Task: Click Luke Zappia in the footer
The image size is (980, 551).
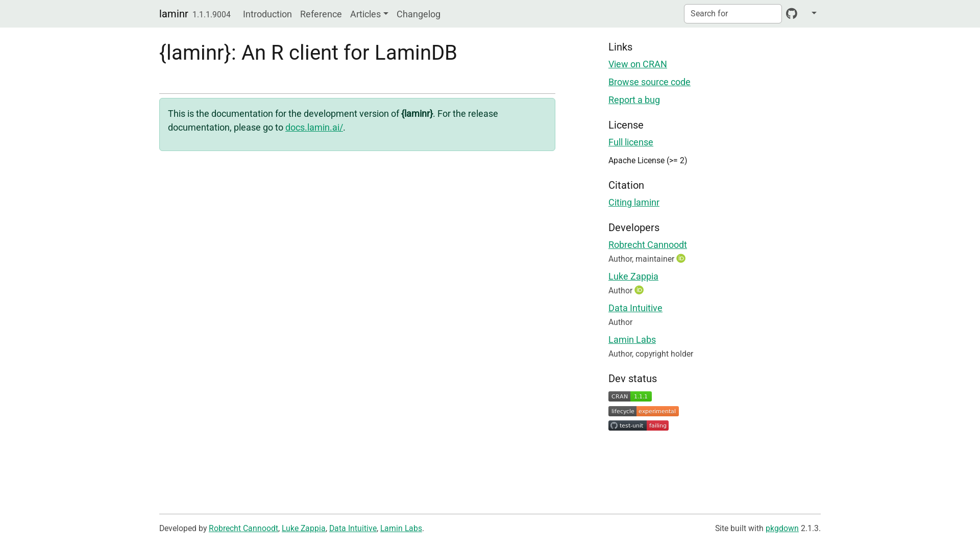Action: (x=304, y=529)
